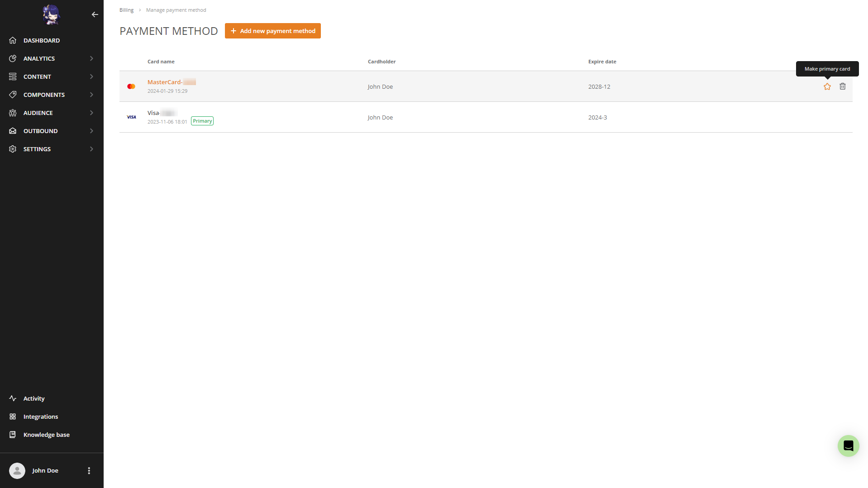Click the app logo avatar in sidebar
Image resolution: width=868 pixels, height=488 pixels.
[x=52, y=14]
